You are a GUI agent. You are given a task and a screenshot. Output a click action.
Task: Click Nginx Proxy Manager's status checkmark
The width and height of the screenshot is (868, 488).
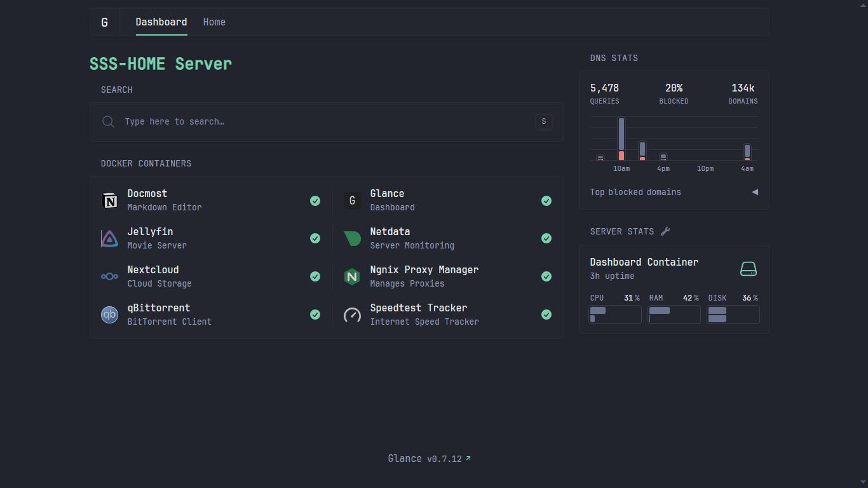tap(546, 276)
